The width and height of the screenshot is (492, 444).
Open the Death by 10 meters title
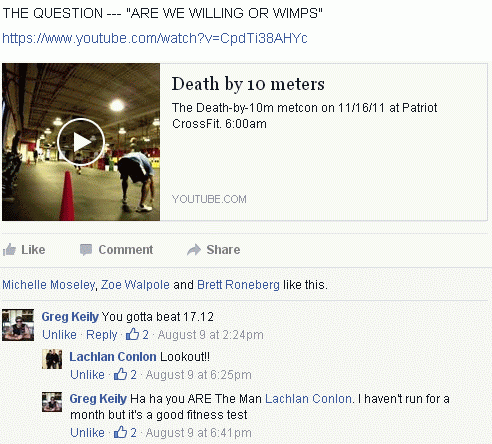248,84
